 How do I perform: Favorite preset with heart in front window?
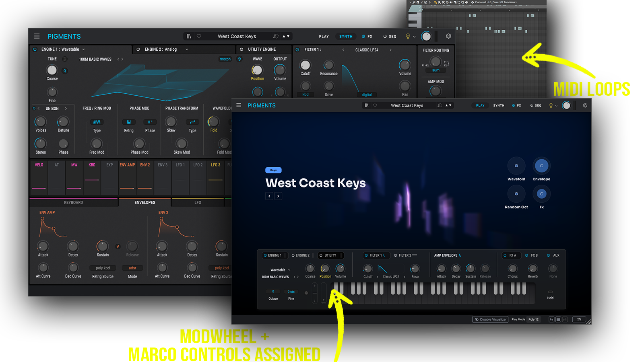pyautogui.click(x=375, y=105)
